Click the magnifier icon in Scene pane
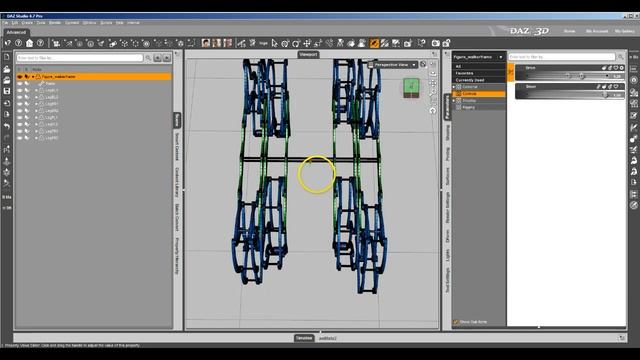640x360 pixels. 148,58
